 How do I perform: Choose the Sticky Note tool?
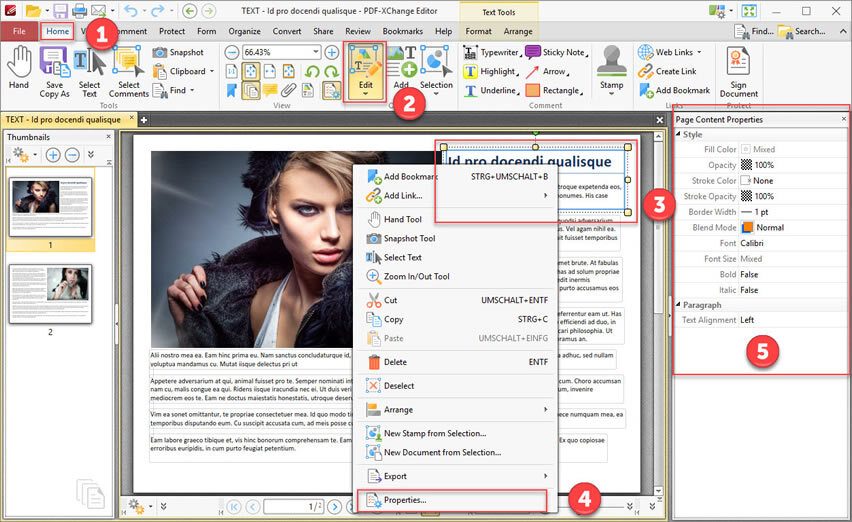coord(555,52)
